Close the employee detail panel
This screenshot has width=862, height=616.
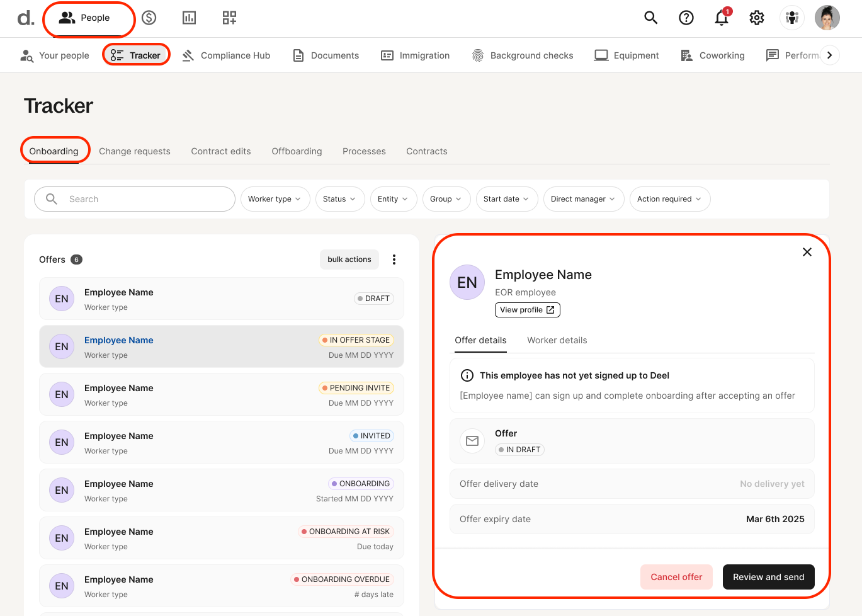[x=807, y=252]
